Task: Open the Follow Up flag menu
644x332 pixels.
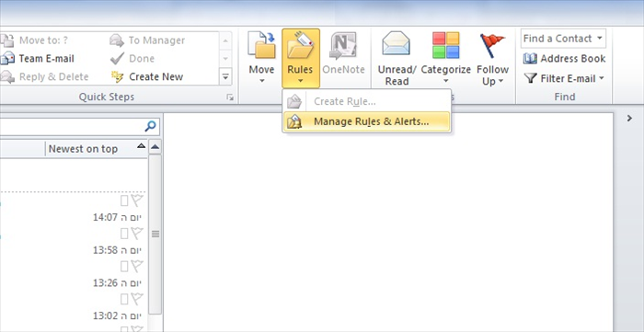Action: coord(492,58)
